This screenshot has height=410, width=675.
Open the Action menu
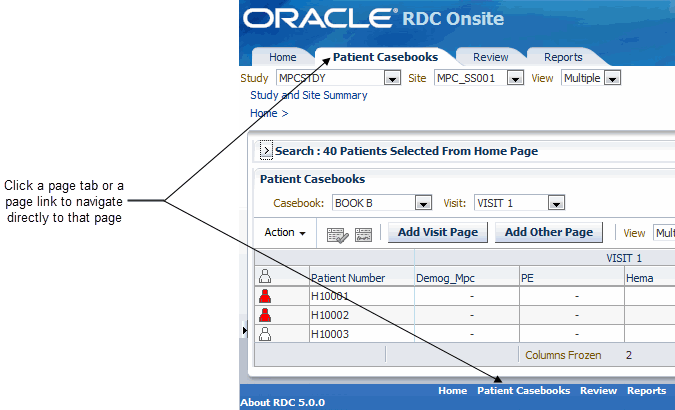click(x=285, y=233)
